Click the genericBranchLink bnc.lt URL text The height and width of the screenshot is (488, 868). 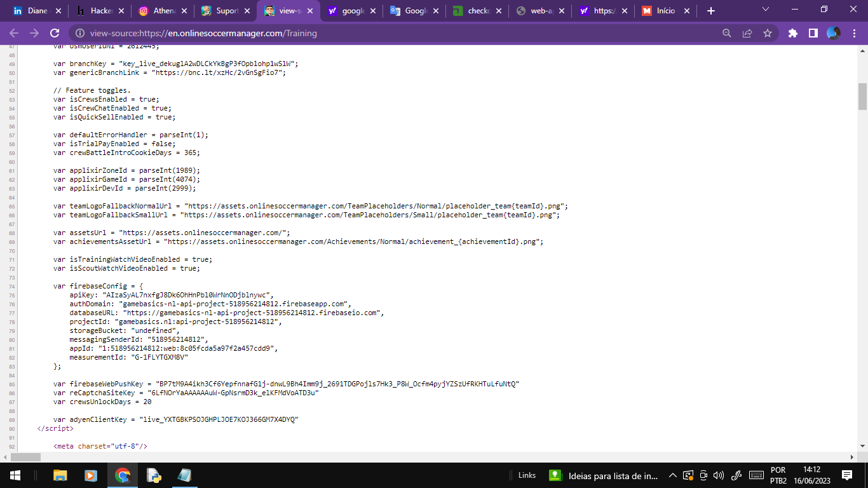point(220,72)
